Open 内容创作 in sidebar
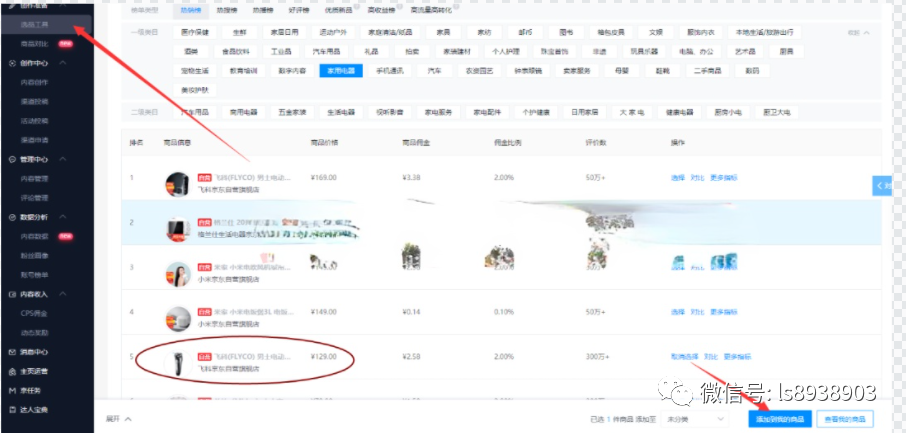Image resolution: width=906 pixels, height=433 pixels. coord(35,82)
